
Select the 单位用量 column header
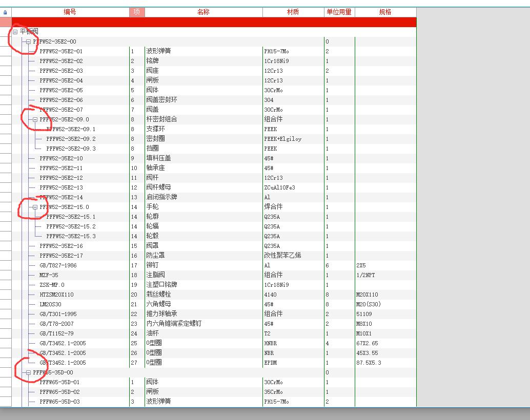point(339,12)
